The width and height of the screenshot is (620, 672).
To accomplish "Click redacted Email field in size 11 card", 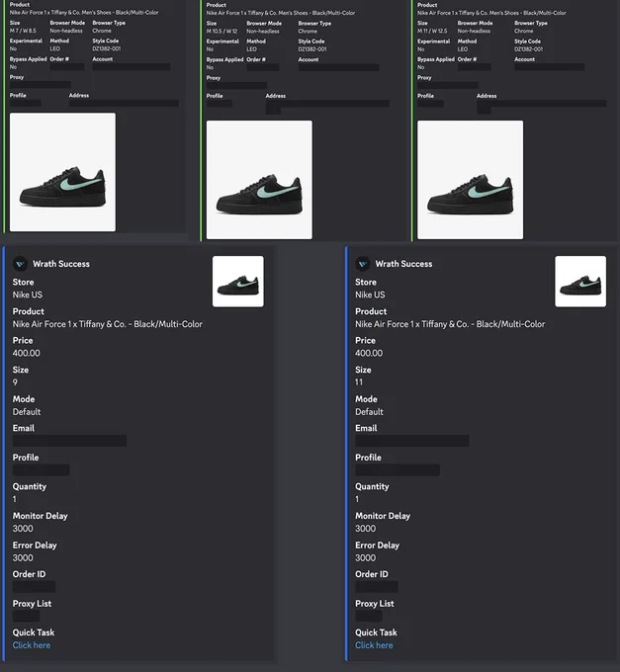I will pos(412,441).
